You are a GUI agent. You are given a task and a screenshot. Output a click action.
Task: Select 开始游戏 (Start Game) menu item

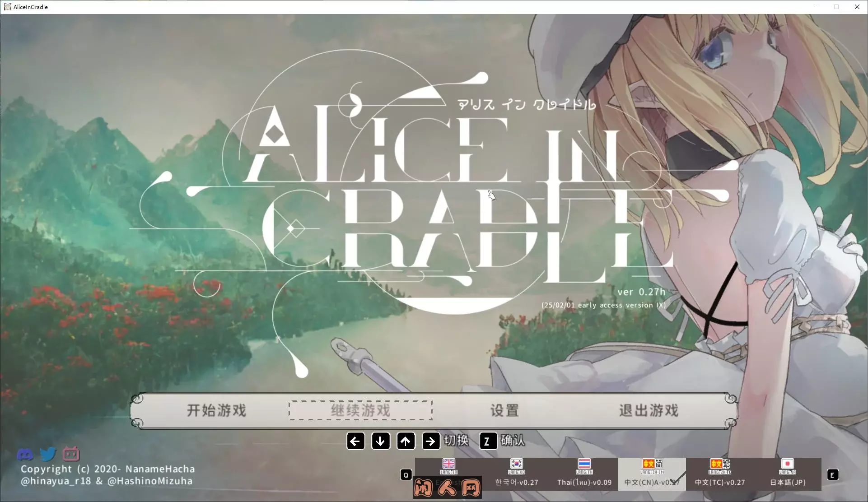point(216,411)
